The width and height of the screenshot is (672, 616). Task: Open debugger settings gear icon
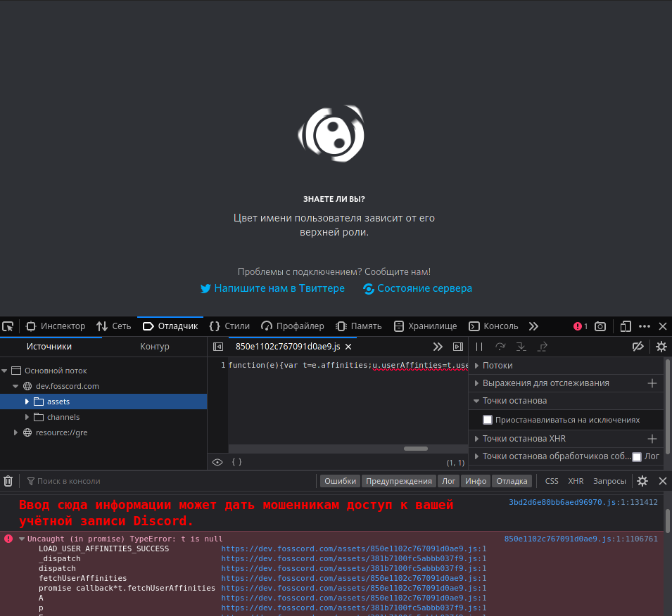click(x=661, y=347)
